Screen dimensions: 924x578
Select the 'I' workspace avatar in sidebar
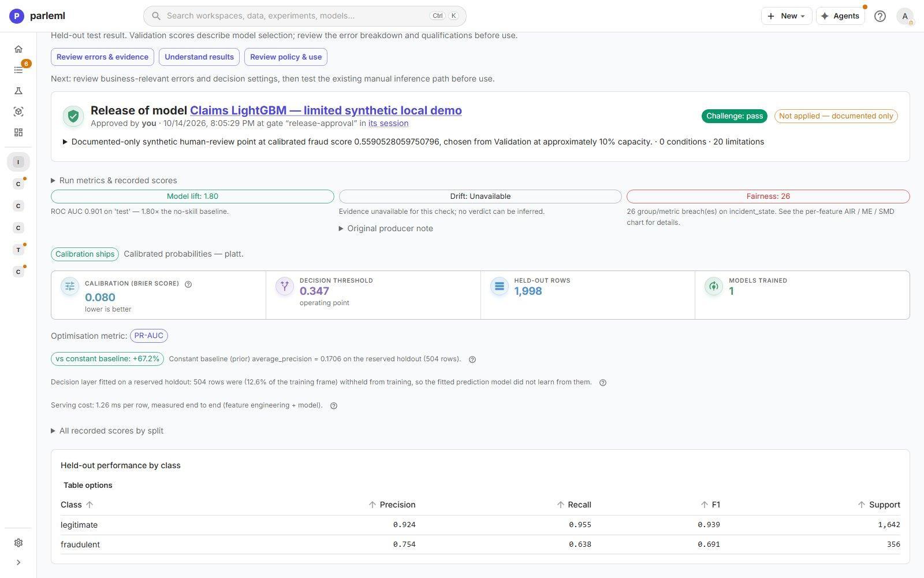pyautogui.click(x=18, y=162)
